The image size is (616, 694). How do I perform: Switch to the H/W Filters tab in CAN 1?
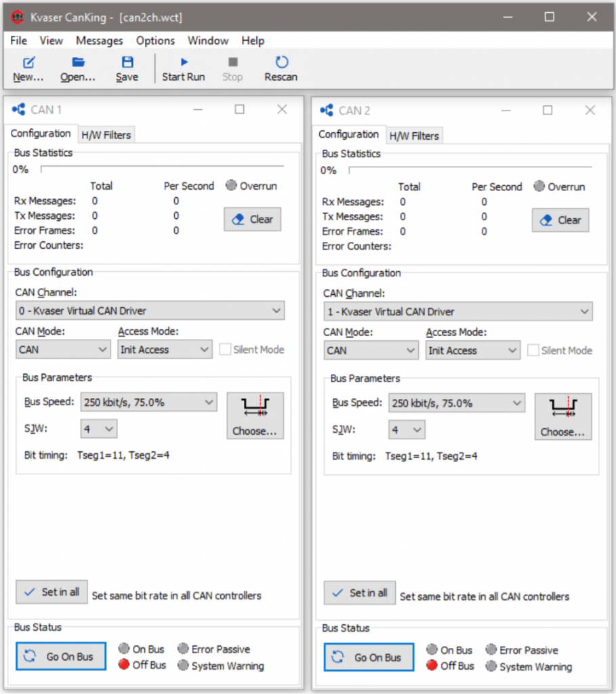click(106, 134)
